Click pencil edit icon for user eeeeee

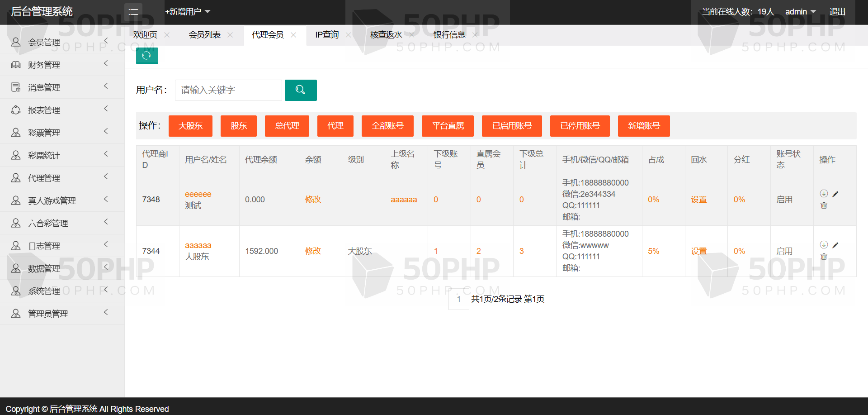click(x=835, y=194)
